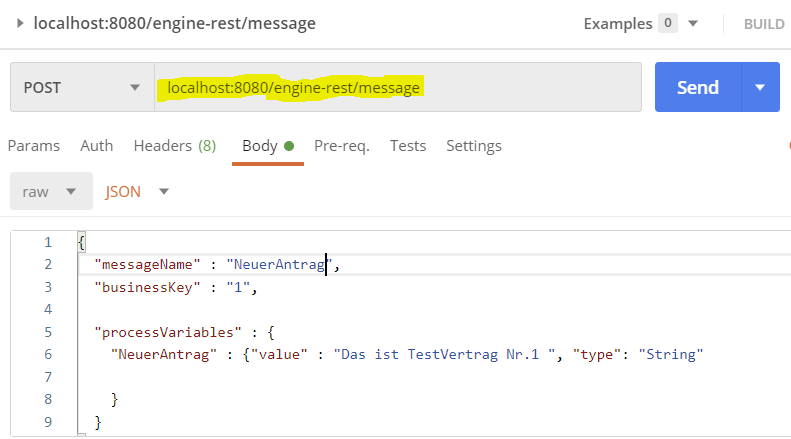The width and height of the screenshot is (791, 439).
Task: Click the closing brace on line 8
Action: pyautogui.click(x=115, y=400)
